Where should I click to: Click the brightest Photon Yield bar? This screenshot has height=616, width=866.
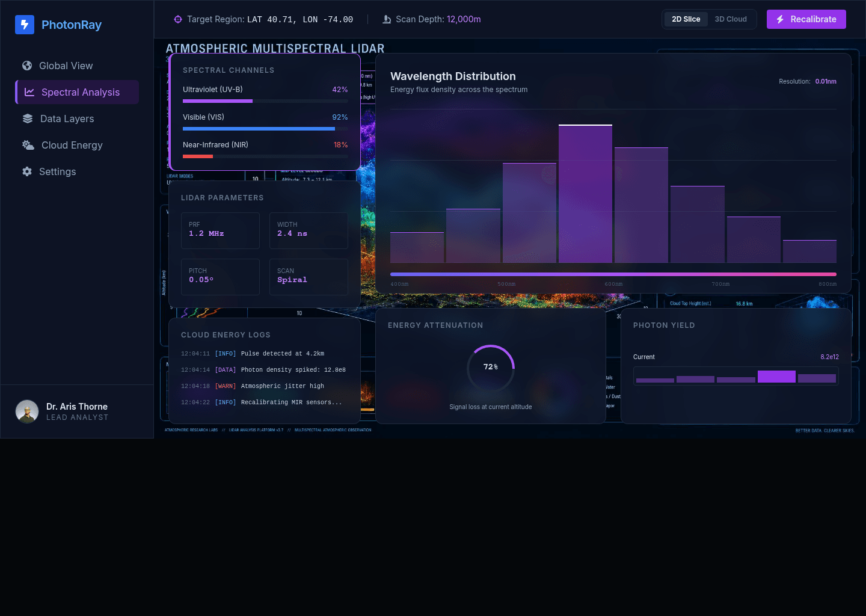tap(776, 377)
